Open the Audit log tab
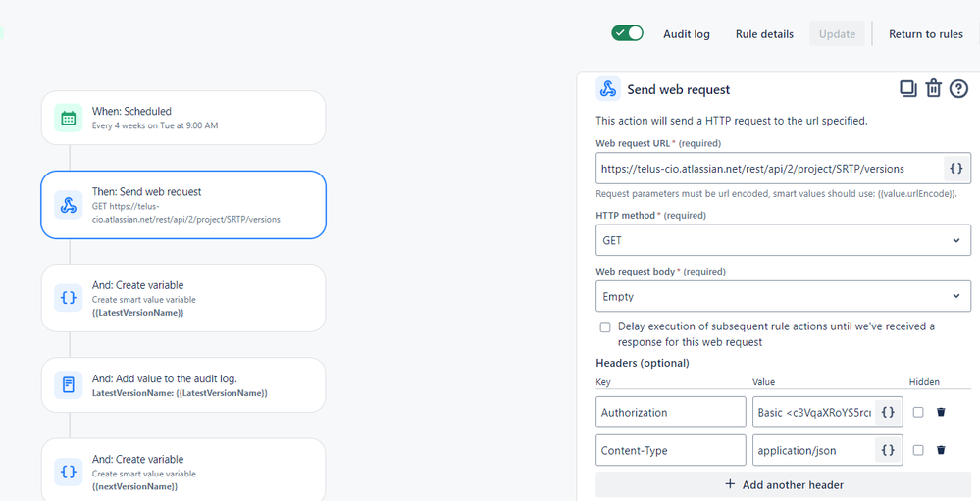The height and width of the screenshot is (501, 980). click(687, 34)
